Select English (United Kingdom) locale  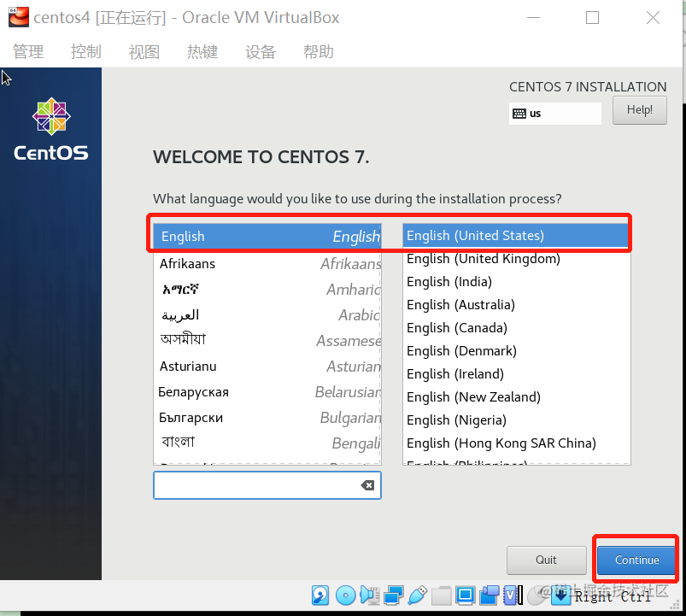pyautogui.click(x=516, y=259)
